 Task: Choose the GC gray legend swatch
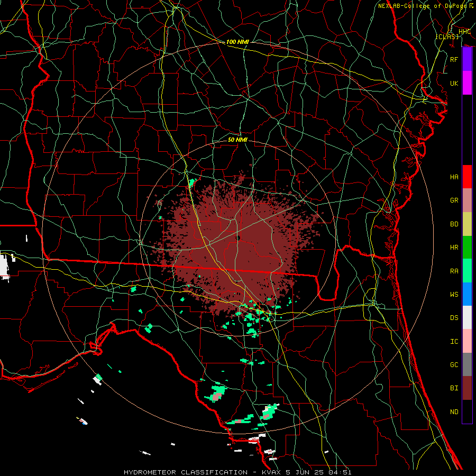tap(467, 364)
